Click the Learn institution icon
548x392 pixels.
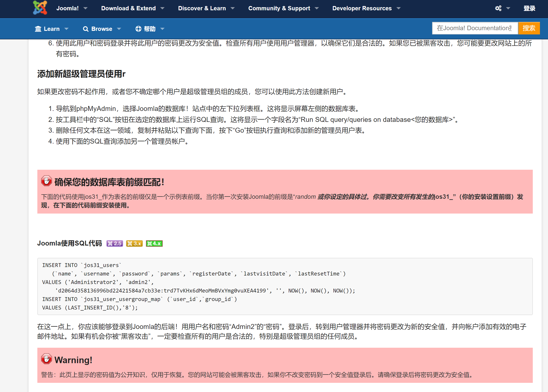38,29
